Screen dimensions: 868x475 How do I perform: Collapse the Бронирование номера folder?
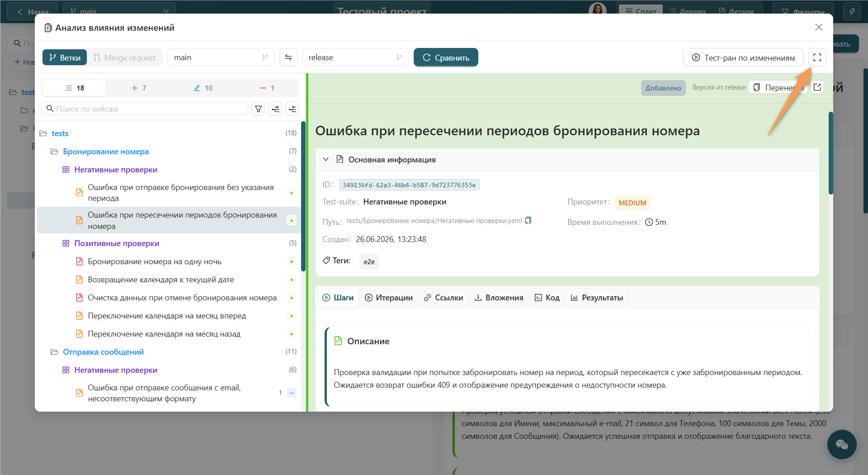click(54, 152)
